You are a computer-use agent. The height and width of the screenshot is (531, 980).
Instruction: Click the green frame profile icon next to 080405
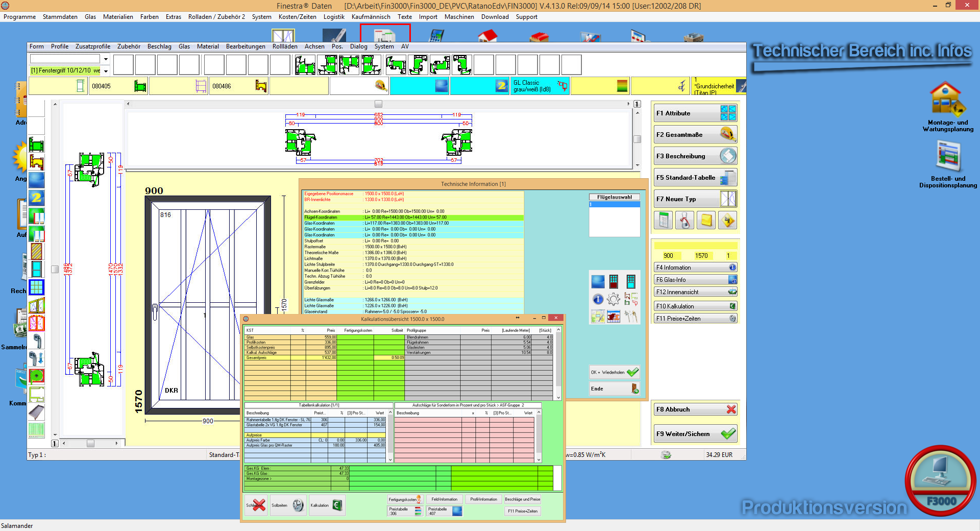[x=140, y=86]
